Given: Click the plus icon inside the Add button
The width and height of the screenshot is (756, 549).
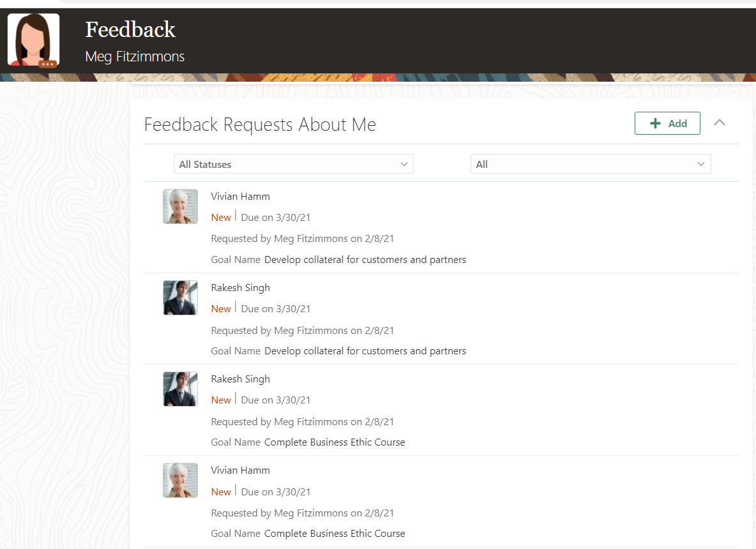Looking at the screenshot, I should tap(656, 123).
